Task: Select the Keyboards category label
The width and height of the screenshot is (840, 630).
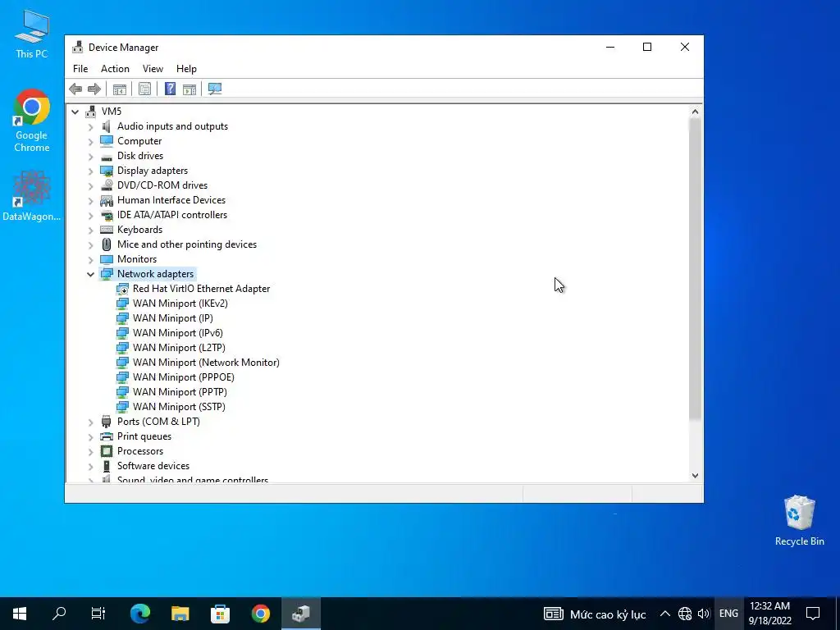Action: click(139, 230)
